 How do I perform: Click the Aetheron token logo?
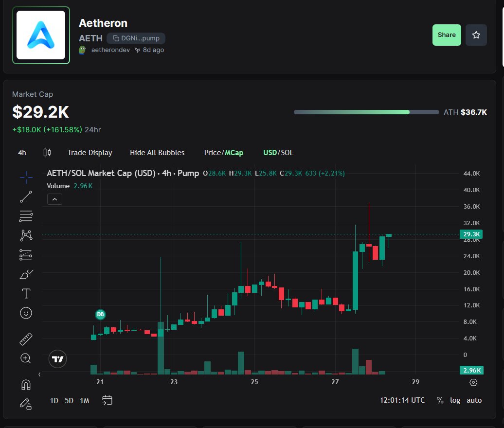(x=41, y=35)
